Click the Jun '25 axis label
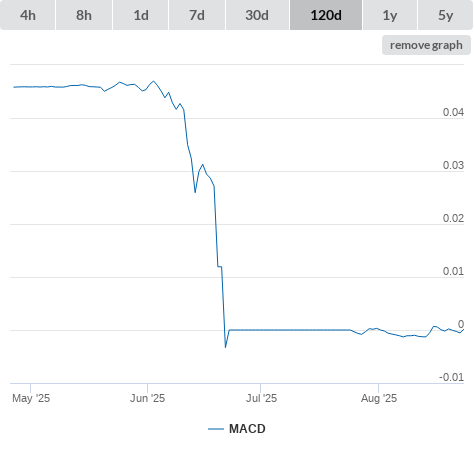 [147, 398]
